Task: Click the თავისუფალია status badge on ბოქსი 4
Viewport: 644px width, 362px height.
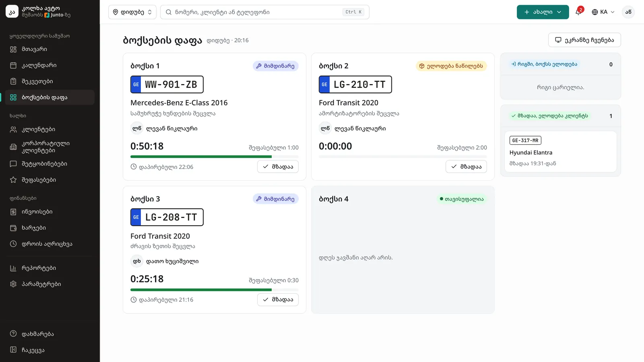Action: pyautogui.click(x=462, y=199)
